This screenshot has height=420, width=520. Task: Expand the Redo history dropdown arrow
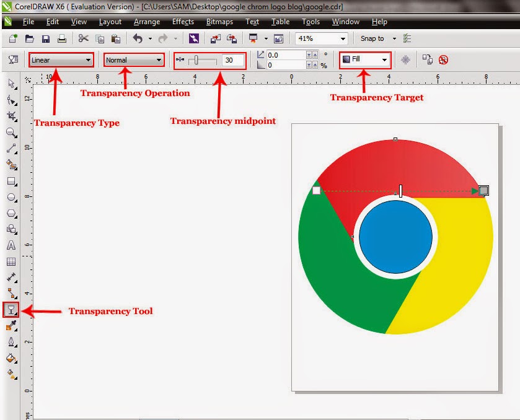pos(176,39)
